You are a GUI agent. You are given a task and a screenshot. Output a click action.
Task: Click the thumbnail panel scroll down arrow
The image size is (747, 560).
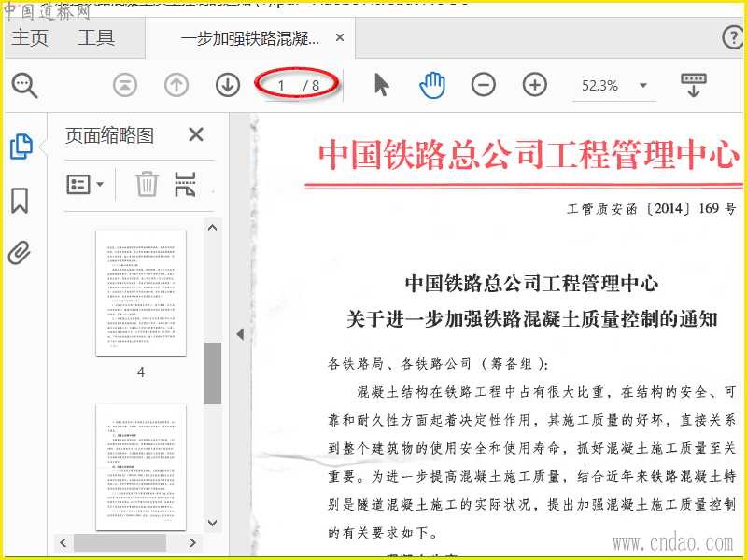click(213, 523)
